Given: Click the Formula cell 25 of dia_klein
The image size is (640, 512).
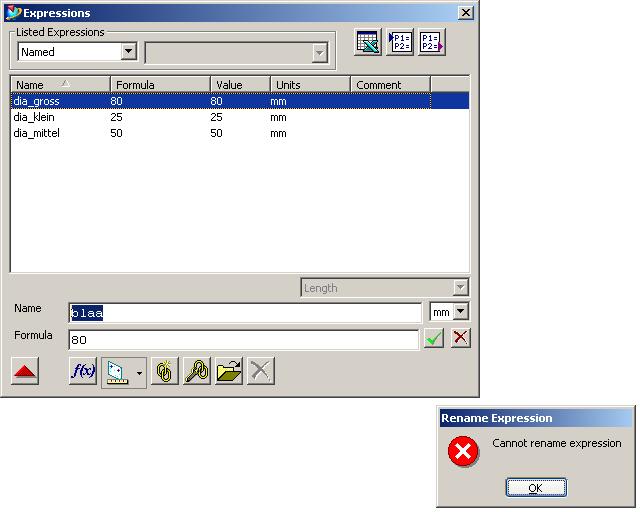Looking at the screenshot, I should (x=116, y=118).
